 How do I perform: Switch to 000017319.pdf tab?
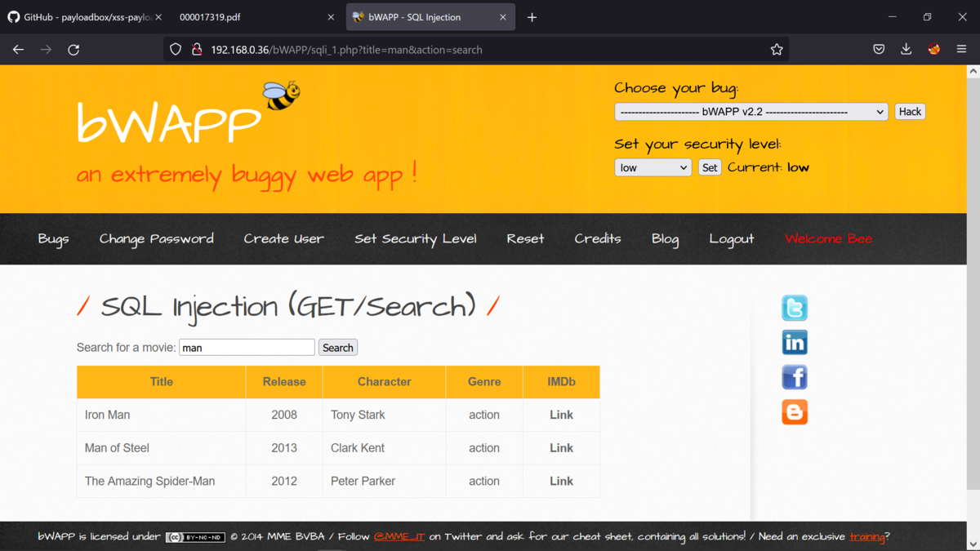point(256,17)
